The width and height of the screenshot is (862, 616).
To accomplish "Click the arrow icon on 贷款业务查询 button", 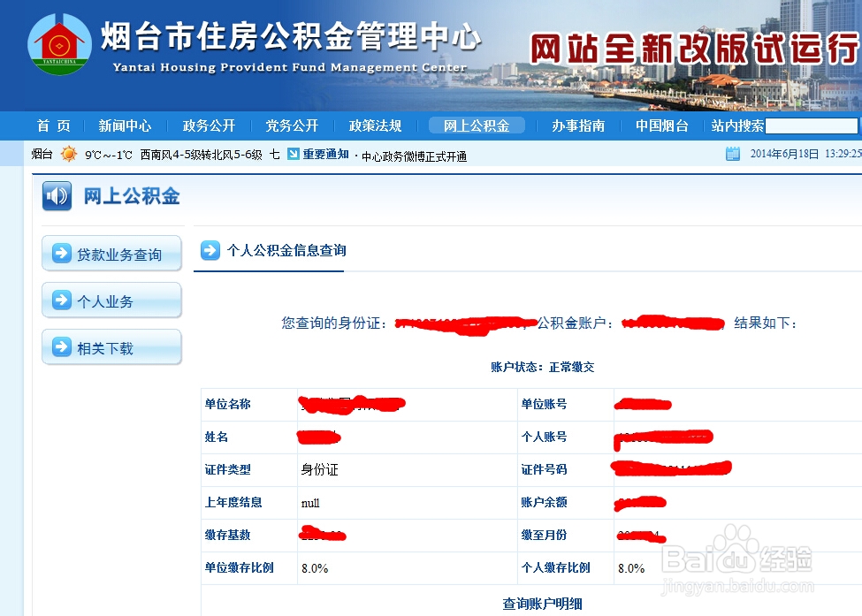I will 60,254.
